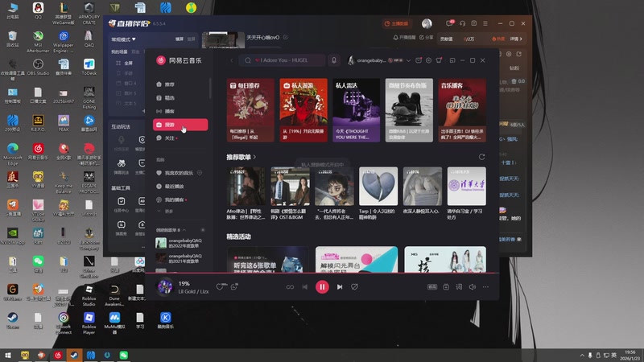Open the 解锁闪光舞台 activity banner

pyautogui.click(x=357, y=259)
